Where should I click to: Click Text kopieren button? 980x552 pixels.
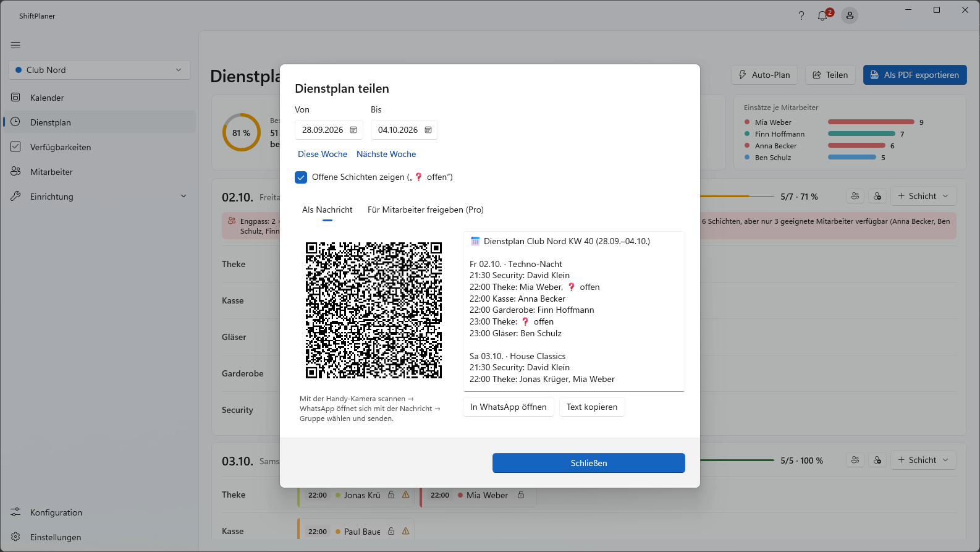592,407
